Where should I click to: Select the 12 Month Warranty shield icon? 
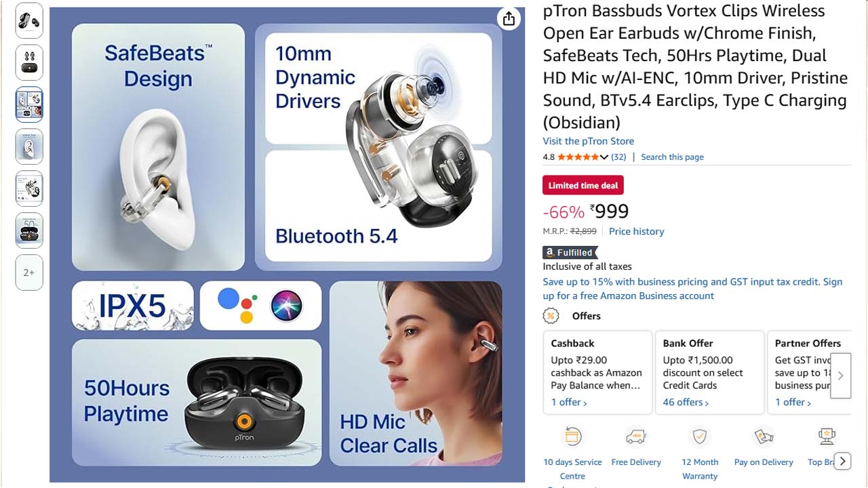click(700, 436)
